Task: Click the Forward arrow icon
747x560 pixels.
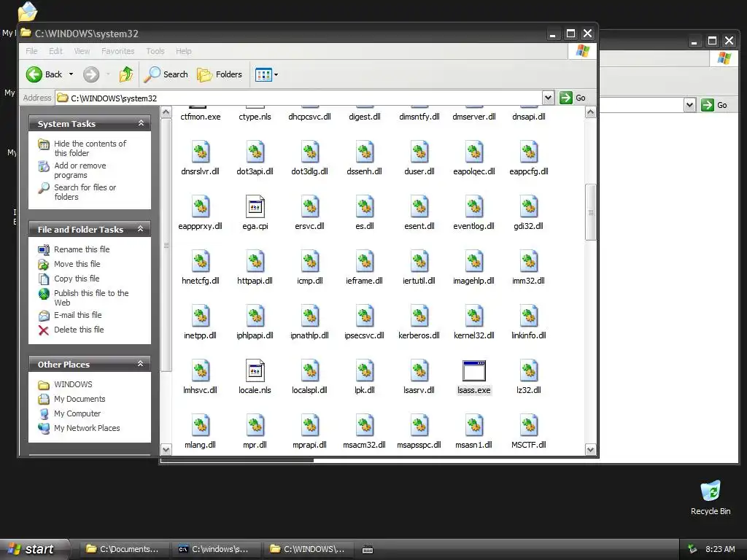Action: [91, 74]
